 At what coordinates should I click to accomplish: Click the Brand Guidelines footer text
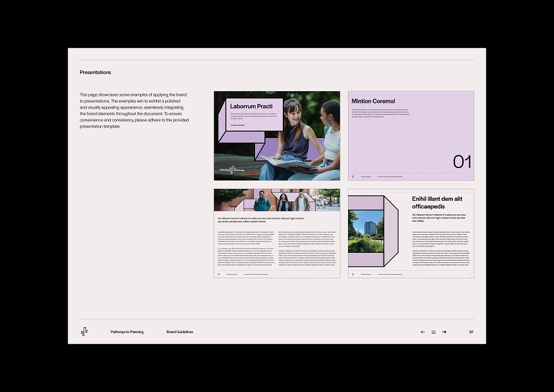point(180,332)
